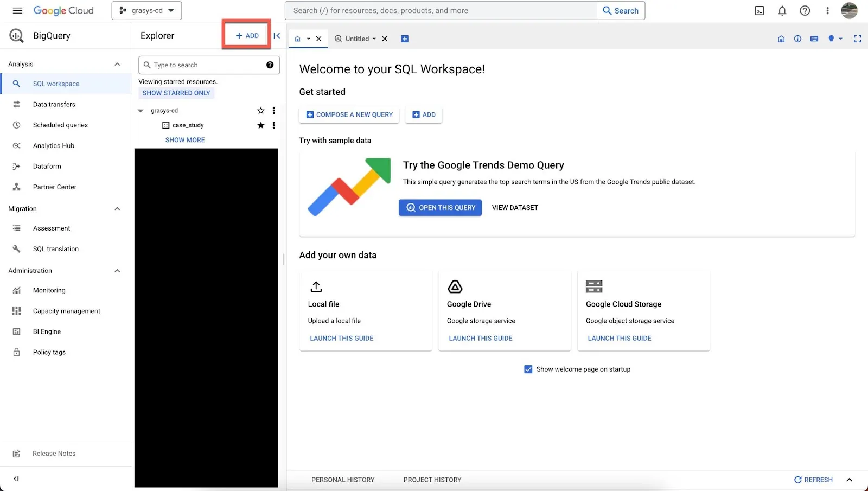868x491 pixels.
Task: Collapse the Administration section
Action: click(117, 271)
